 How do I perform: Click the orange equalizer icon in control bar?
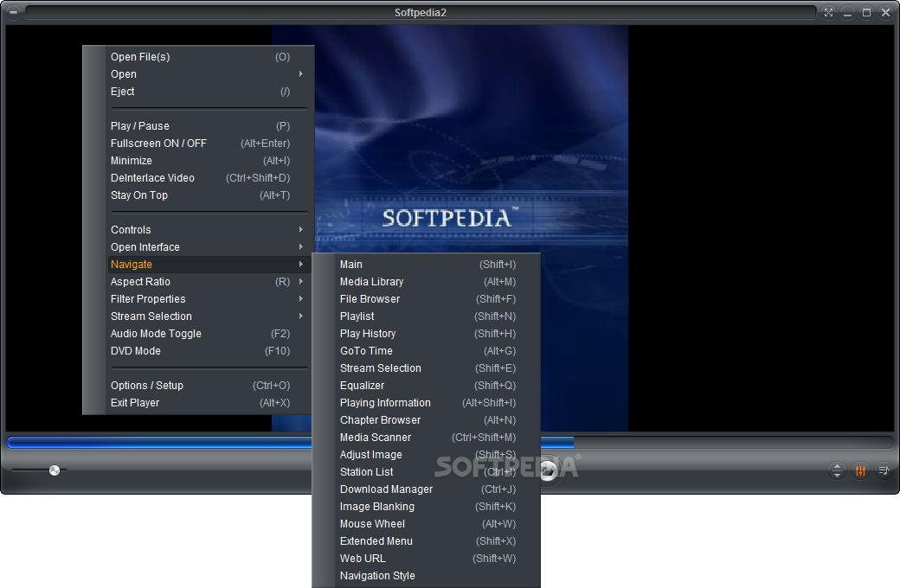coord(860,471)
